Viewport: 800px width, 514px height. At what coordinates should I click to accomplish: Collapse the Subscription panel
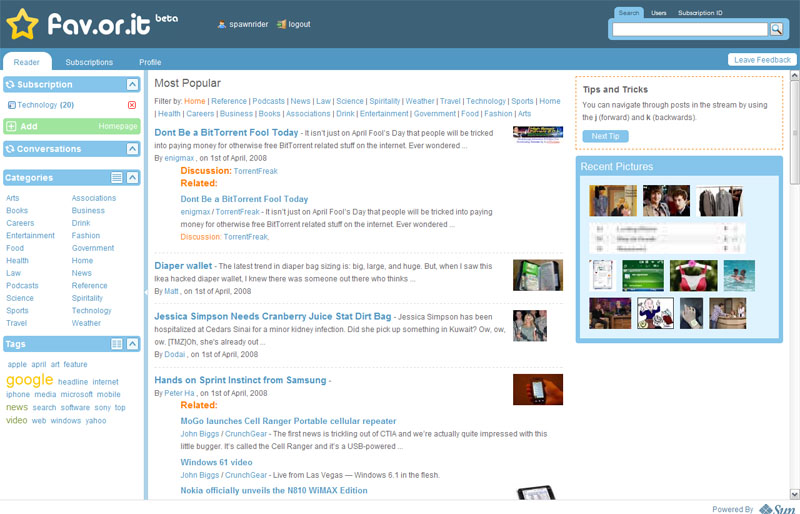(132, 84)
